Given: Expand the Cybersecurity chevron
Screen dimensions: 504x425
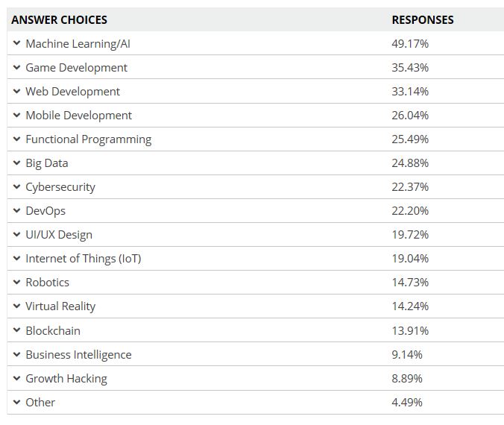Looking at the screenshot, I should tap(16, 186).
